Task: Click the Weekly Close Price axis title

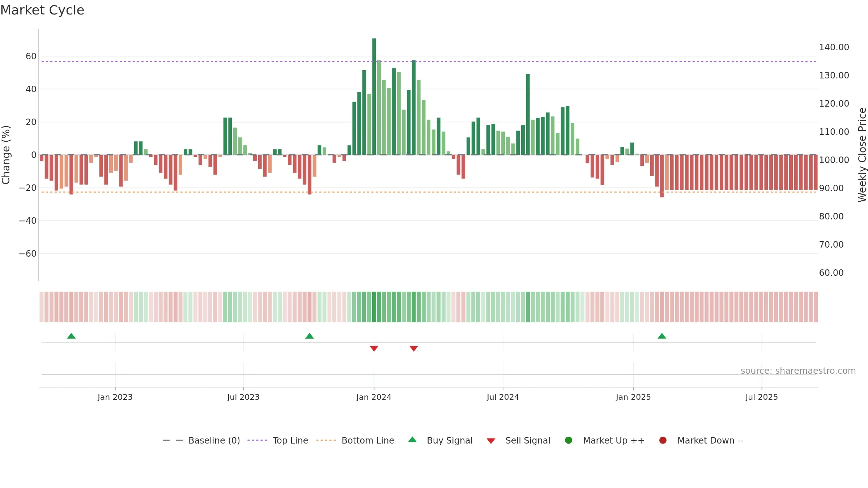Action: pyautogui.click(x=862, y=155)
